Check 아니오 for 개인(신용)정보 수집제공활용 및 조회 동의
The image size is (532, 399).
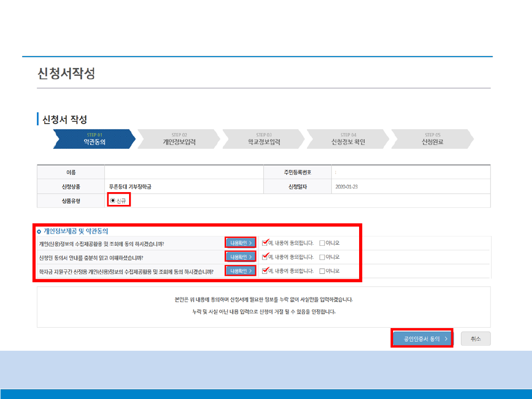coord(322,243)
